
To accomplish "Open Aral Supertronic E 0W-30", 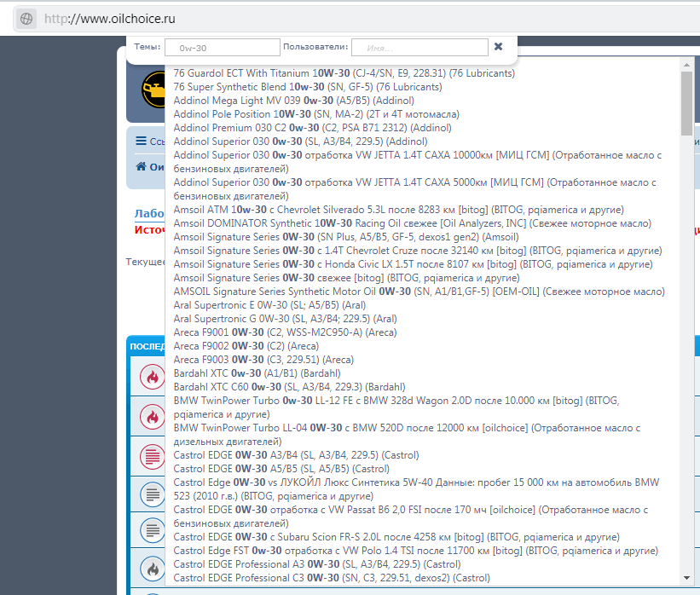I will [269, 305].
